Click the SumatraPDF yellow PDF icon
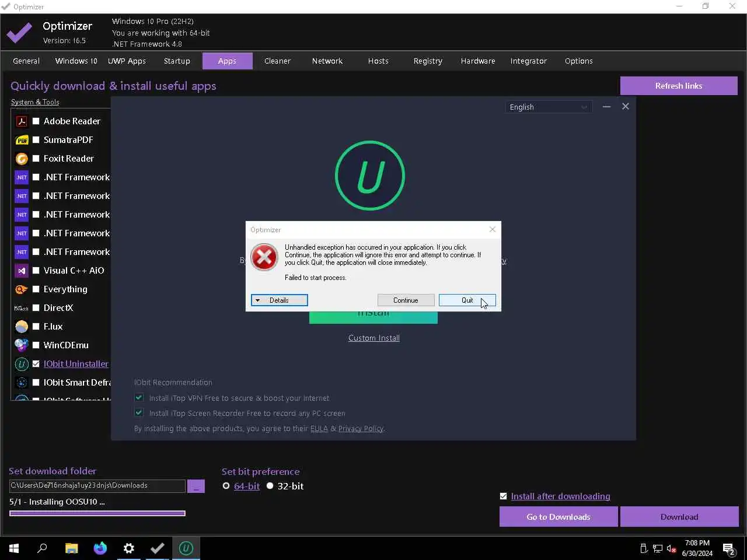The image size is (747, 560). click(x=22, y=140)
